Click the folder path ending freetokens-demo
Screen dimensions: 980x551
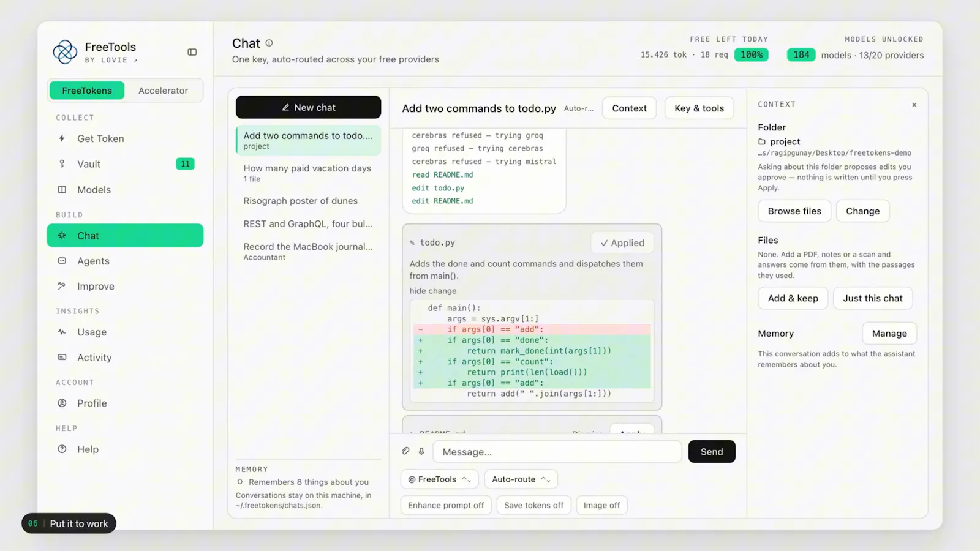coord(834,153)
